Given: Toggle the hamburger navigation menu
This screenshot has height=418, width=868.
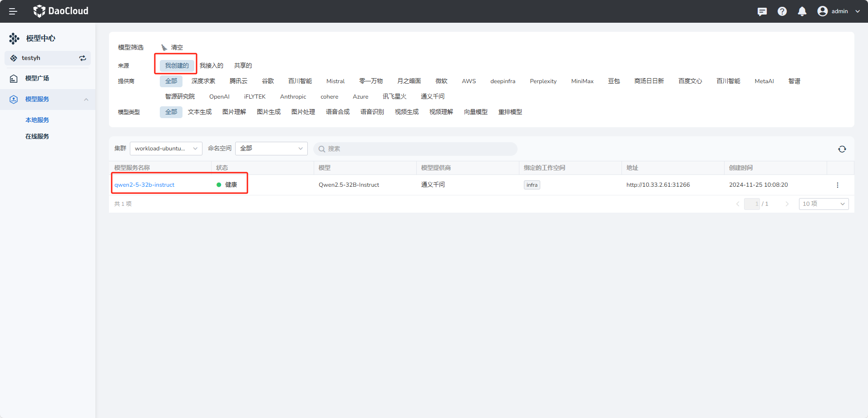Looking at the screenshot, I should coord(13,11).
